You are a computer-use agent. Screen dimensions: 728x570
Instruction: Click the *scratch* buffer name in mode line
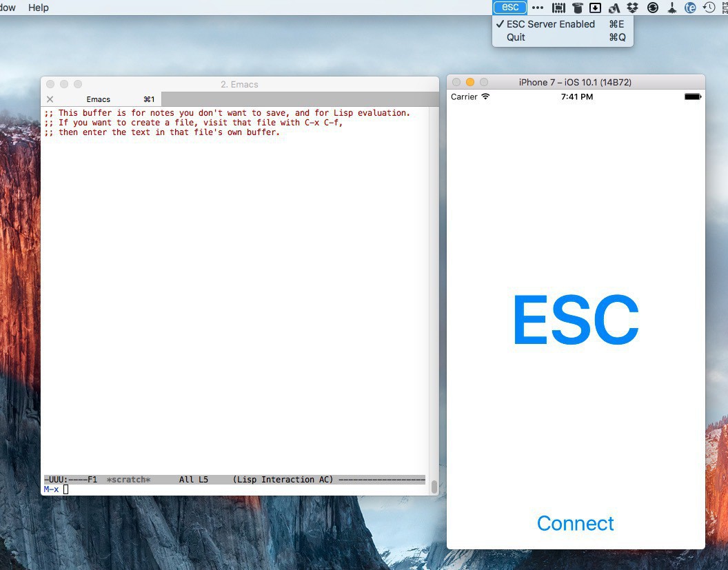click(x=129, y=480)
